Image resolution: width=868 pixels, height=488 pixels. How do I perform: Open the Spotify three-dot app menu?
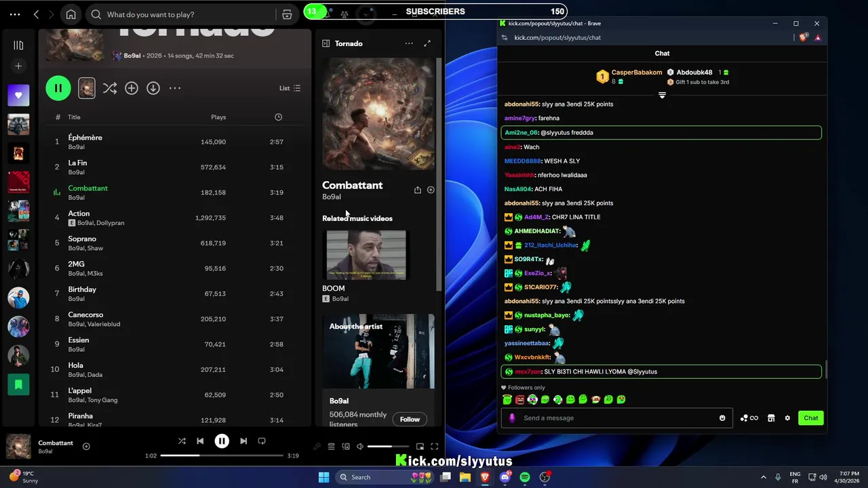14,14
